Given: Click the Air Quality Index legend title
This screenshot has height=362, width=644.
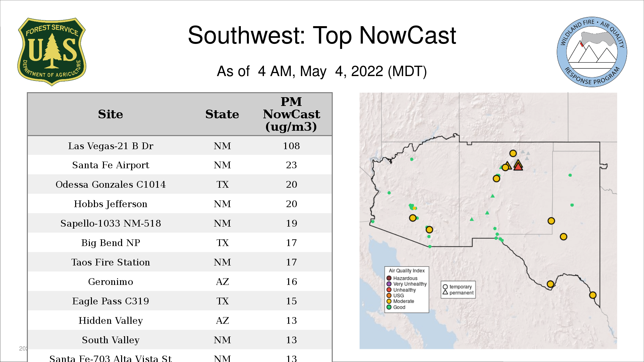Looking at the screenshot, I should pos(407,270).
